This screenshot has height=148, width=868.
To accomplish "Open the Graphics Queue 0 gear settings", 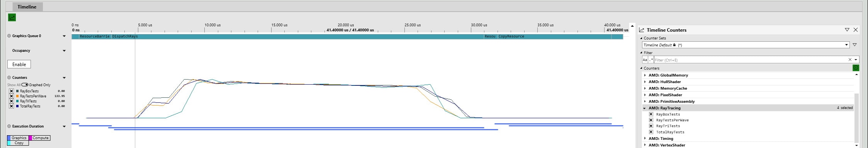I will [x=9, y=36].
